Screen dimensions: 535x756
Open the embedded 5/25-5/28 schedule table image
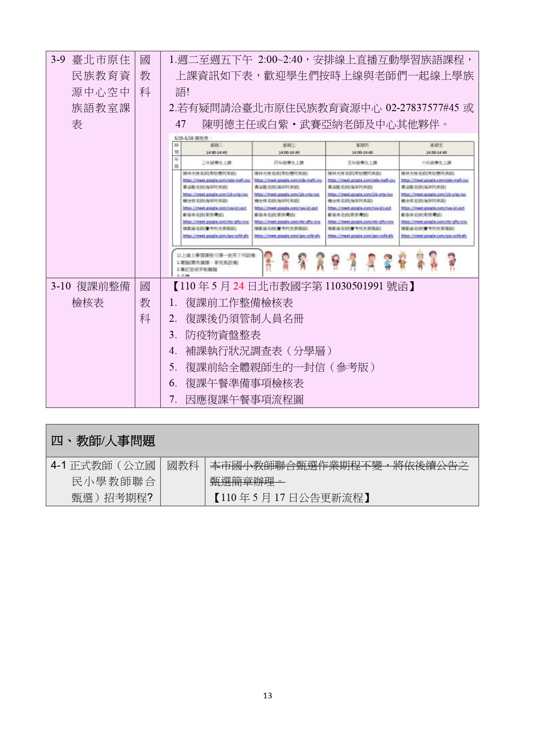[x=324, y=205]
